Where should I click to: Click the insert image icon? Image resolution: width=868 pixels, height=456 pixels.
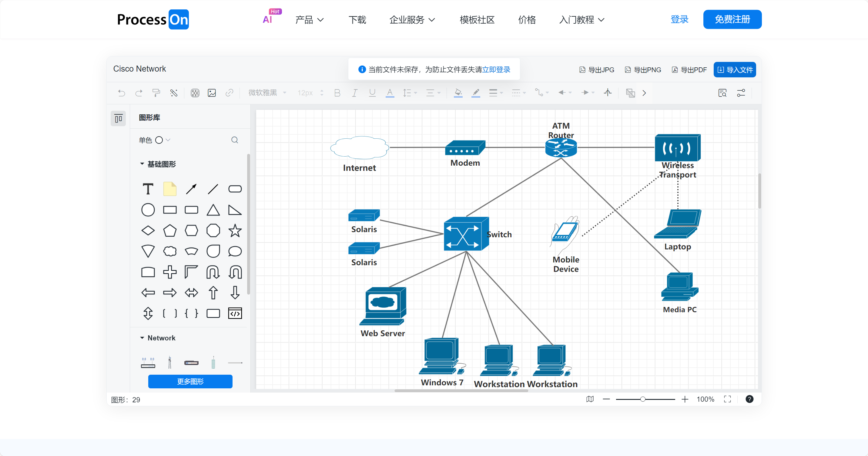pyautogui.click(x=212, y=93)
